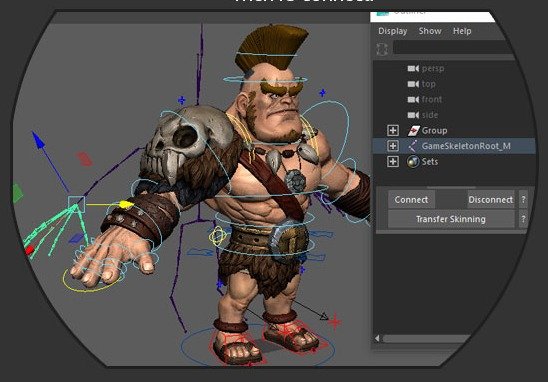Select the Group row in Outliner
The image size is (548, 382).
point(454,130)
